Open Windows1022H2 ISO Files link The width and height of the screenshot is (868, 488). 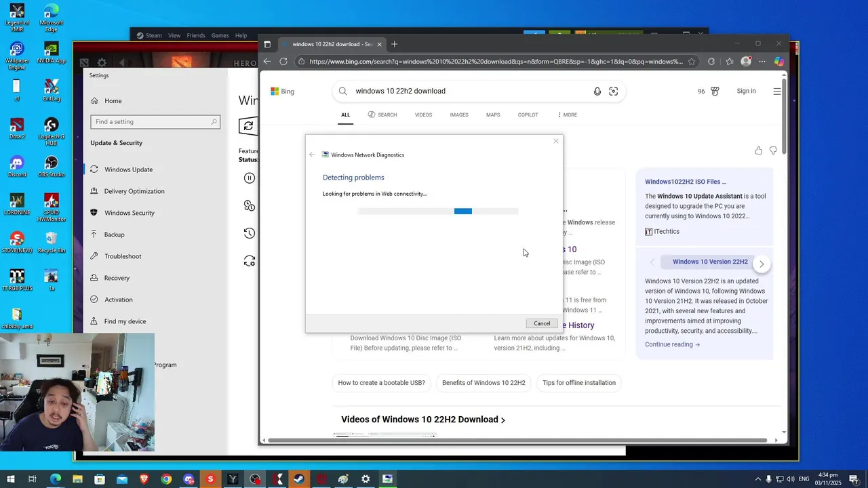(686, 182)
